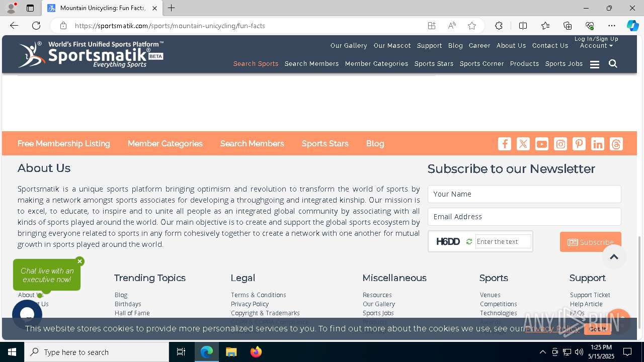Viewport: 644px width, 362px height.
Task: Toggle split screen view in Edge
Action: pos(523,26)
